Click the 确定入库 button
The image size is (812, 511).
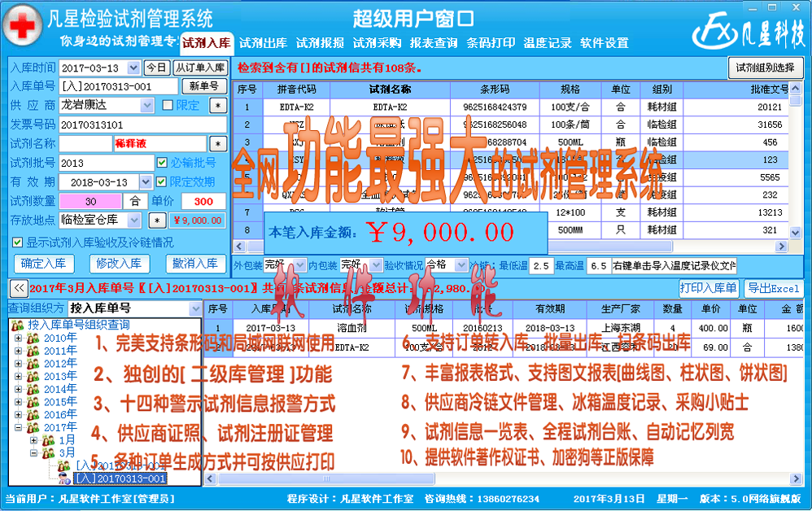43,264
